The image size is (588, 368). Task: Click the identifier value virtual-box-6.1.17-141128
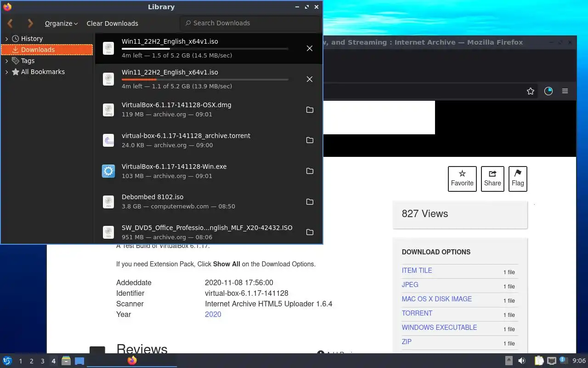(247, 293)
